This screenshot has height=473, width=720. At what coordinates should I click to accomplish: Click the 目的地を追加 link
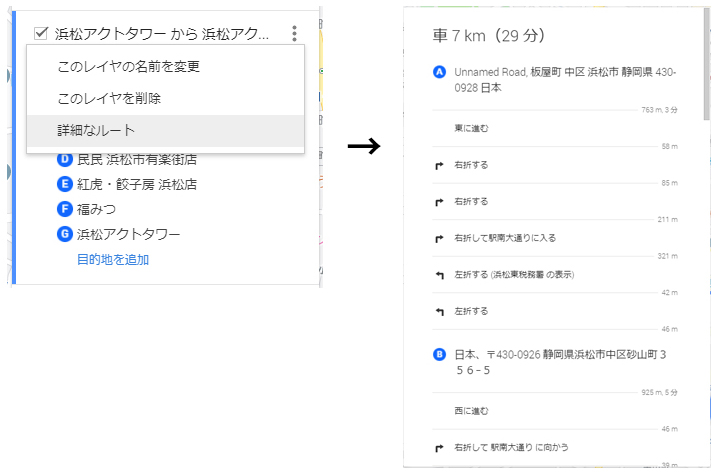pos(112,259)
